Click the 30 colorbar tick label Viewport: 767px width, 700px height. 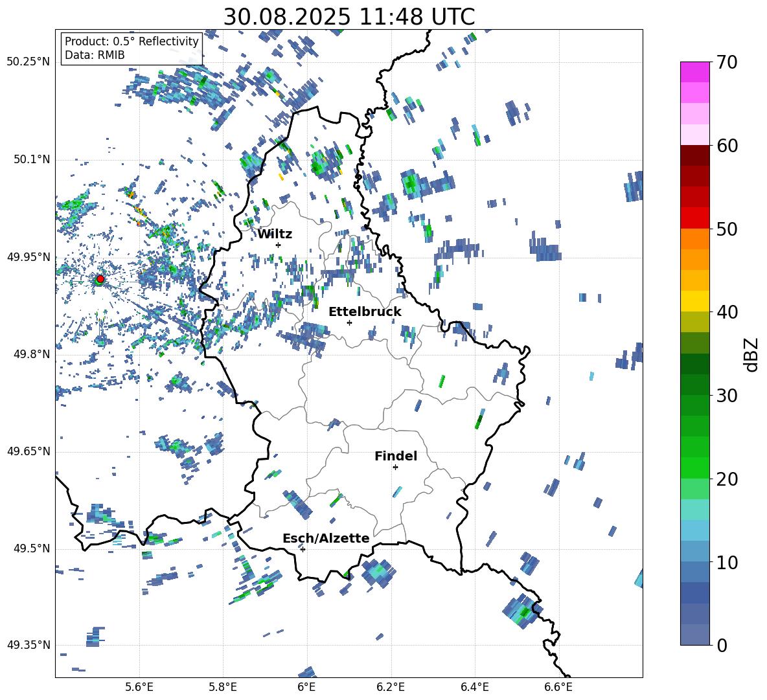pos(727,396)
